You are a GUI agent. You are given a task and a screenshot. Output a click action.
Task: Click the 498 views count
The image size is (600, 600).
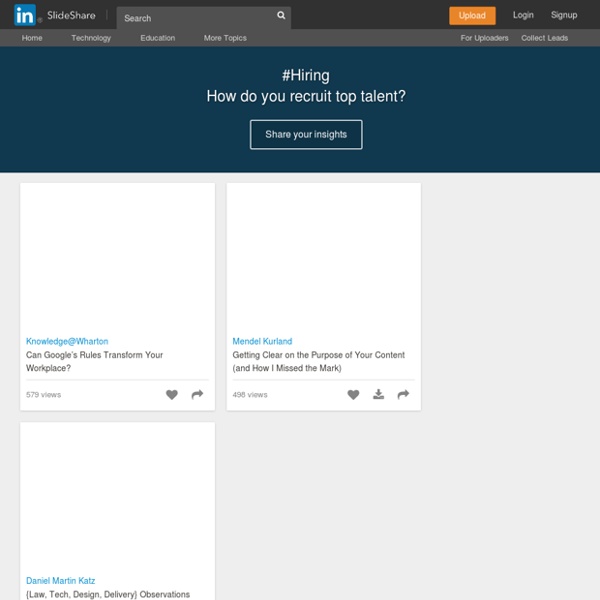[250, 395]
